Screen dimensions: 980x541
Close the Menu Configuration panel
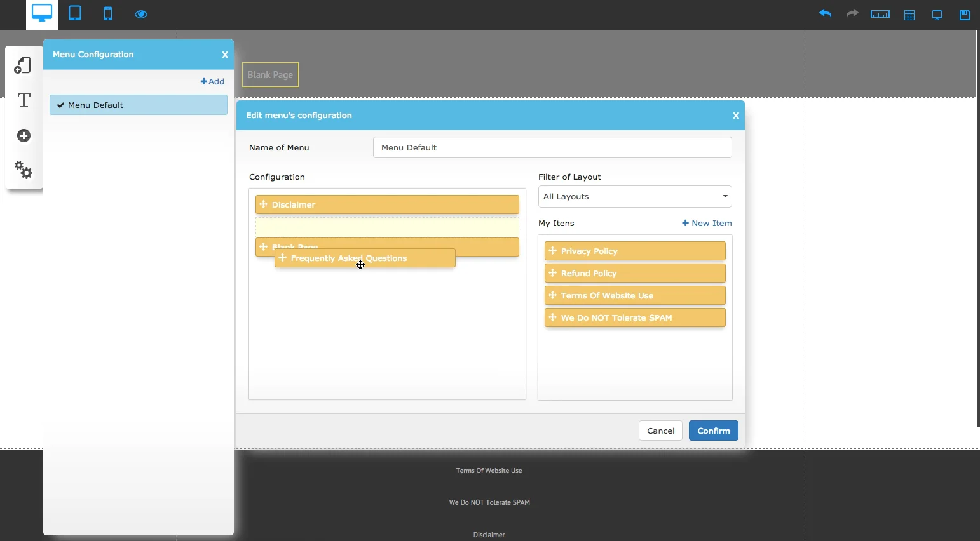click(225, 55)
